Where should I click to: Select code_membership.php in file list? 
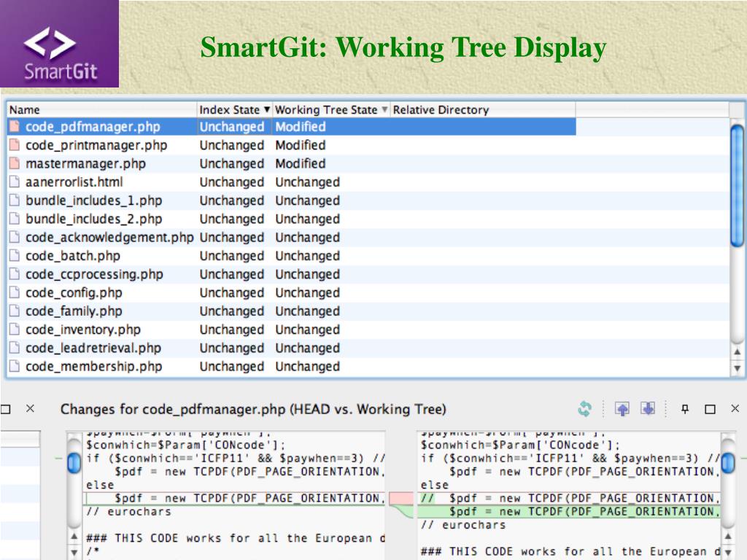tap(94, 367)
